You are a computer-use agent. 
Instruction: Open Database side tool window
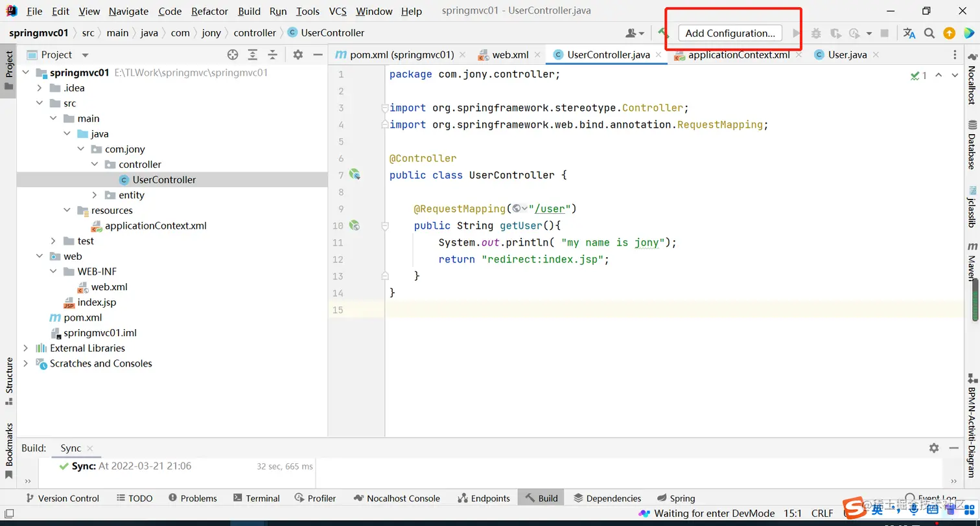[x=972, y=144]
